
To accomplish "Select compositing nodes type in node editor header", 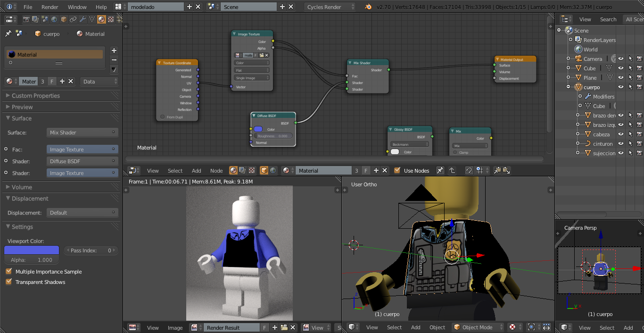I will coord(242,170).
